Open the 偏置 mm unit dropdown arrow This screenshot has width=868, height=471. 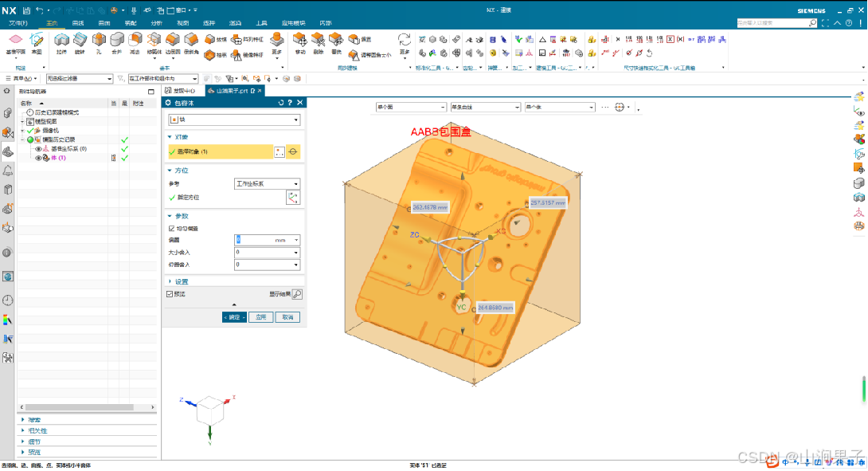click(x=296, y=240)
